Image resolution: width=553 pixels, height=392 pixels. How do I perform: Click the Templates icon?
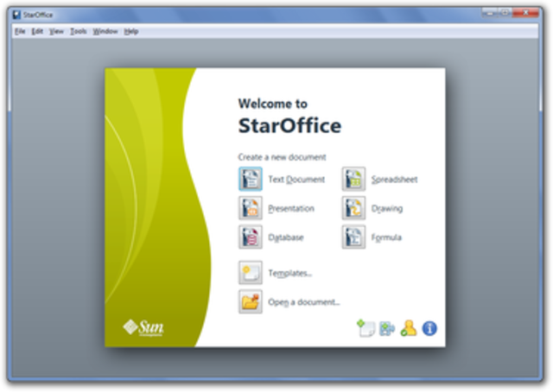click(x=251, y=273)
